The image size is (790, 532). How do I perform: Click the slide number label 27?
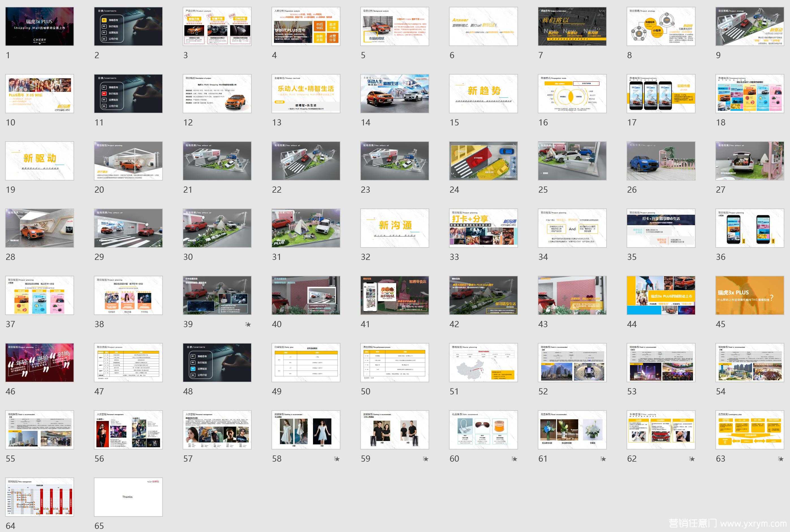click(x=720, y=189)
